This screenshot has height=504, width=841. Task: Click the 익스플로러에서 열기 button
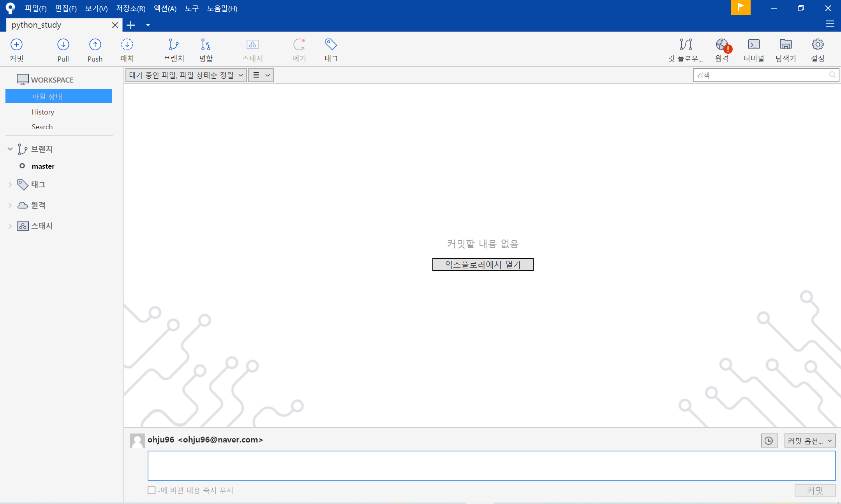click(483, 264)
